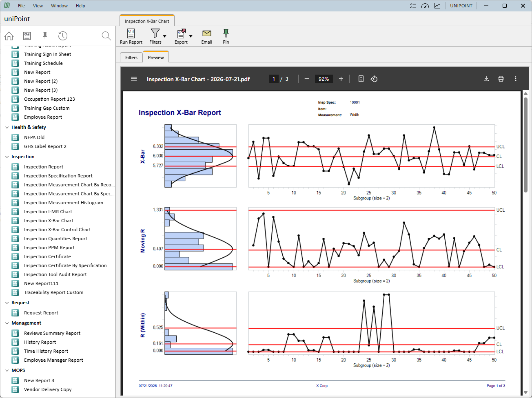This screenshot has width=532, height=398.
Task: Open Training Gap Custom report
Action: coord(47,108)
